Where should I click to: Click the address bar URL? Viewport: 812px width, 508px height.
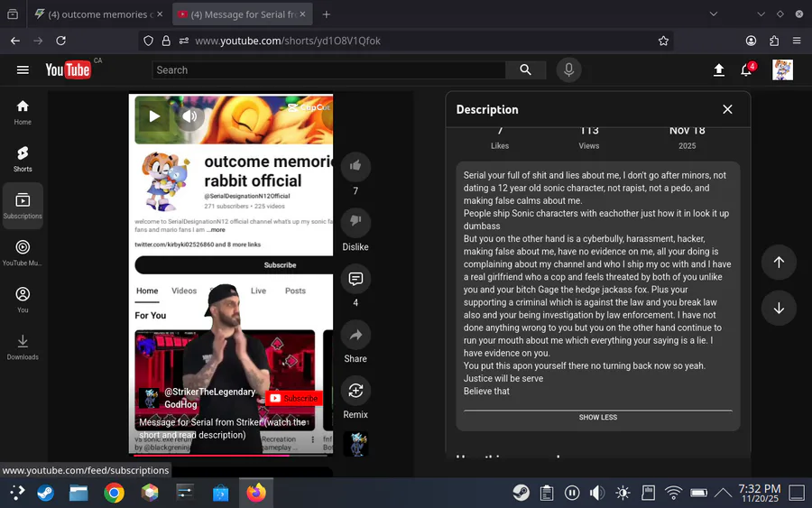tap(288, 41)
